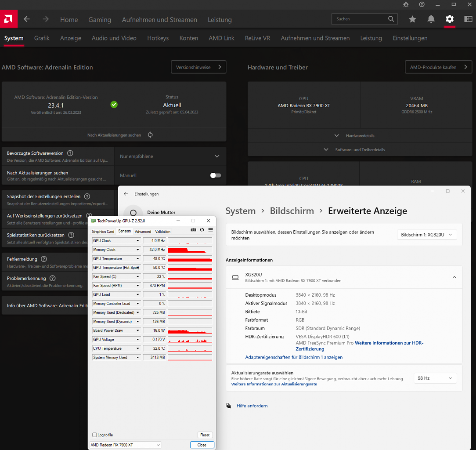Go back with AMD back arrow
The width and height of the screenshot is (476, 450).
[27, 19]
